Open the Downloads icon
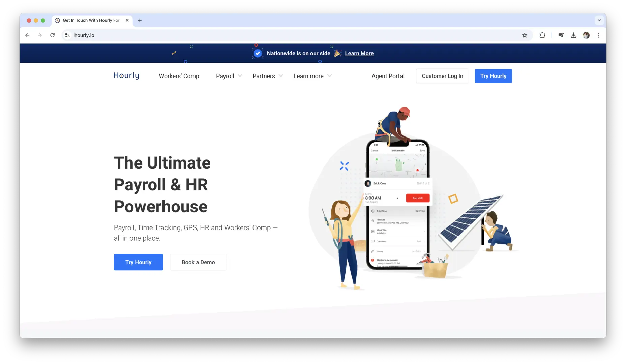This screenshot has height=364, width=626. coord(573,35)
